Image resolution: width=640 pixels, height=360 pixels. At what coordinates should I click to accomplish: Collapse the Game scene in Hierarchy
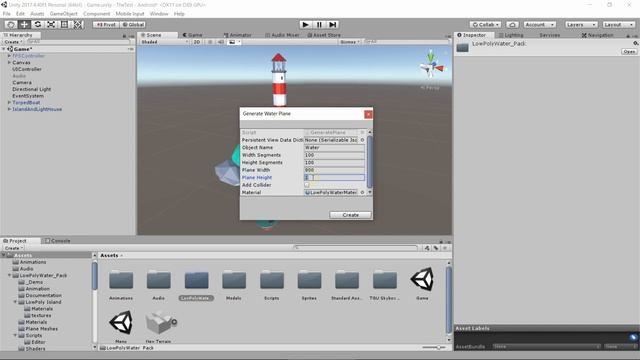tap(4, 49)
